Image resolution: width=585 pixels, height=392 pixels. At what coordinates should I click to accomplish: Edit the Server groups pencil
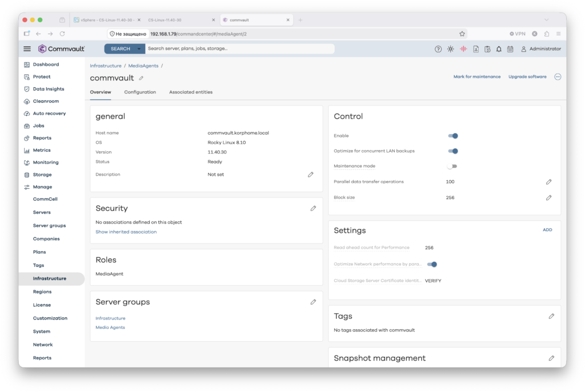pos(313,302)
